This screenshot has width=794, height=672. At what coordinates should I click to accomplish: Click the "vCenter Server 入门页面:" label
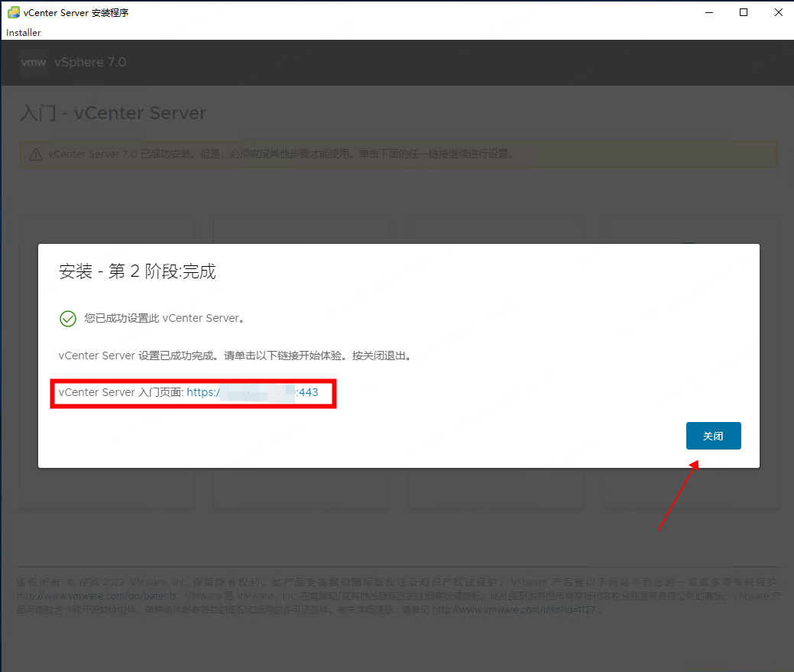121,392
